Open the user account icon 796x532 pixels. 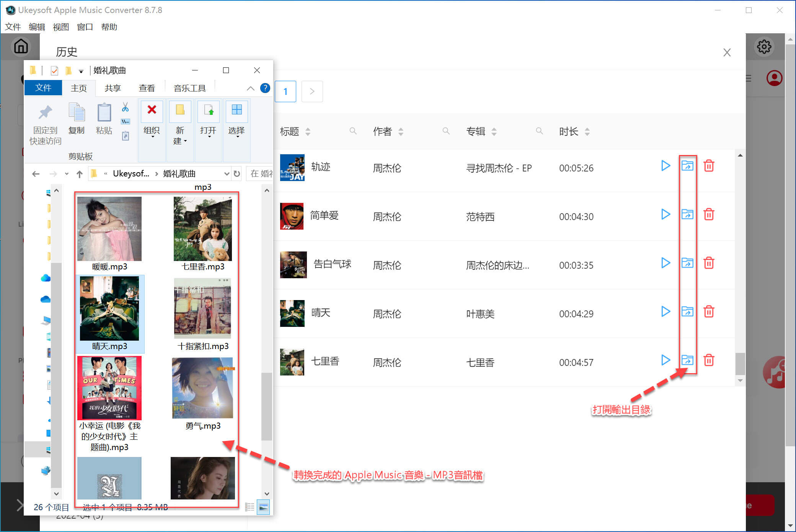(x=775, y=77)
